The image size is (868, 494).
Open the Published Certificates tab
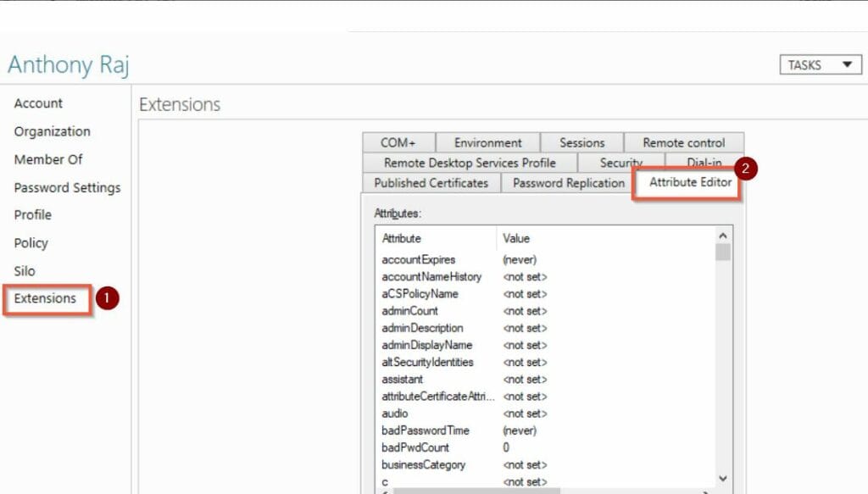click(x=431, y=183)
